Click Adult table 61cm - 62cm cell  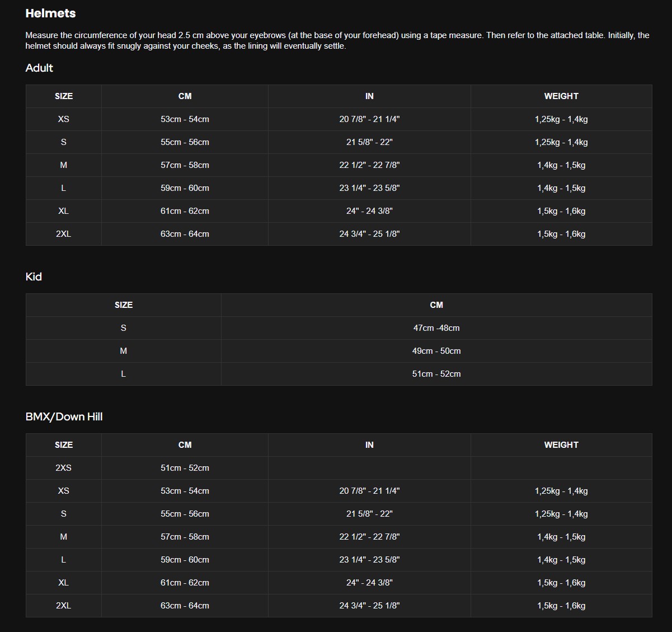(x=185, y=211)
